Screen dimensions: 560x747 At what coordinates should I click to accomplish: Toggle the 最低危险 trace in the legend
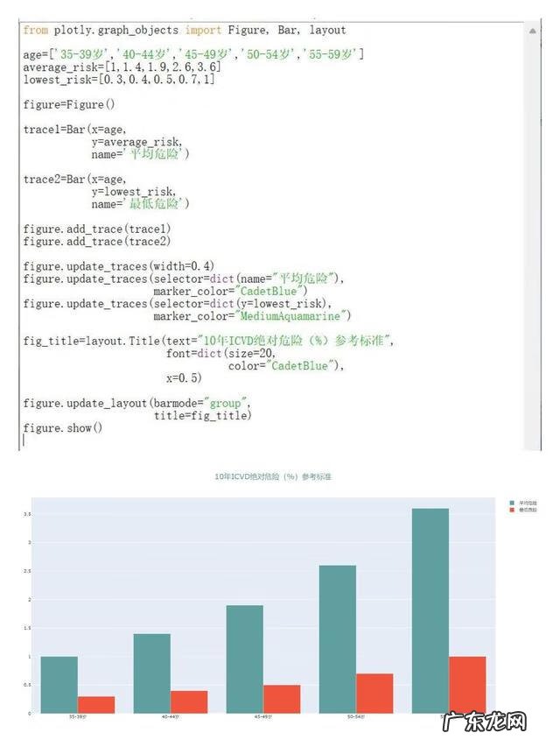[527, 509]
